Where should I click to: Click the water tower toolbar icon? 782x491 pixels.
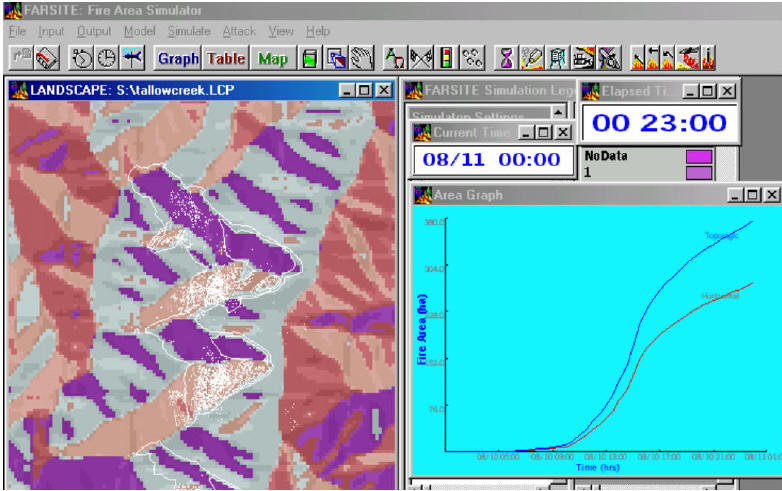[558, 58]
